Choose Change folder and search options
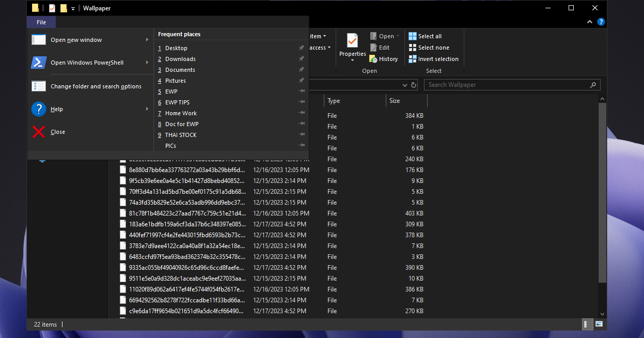Image resolution: width=644 pixels, height=338 pixels. click(x=90, y=86)
